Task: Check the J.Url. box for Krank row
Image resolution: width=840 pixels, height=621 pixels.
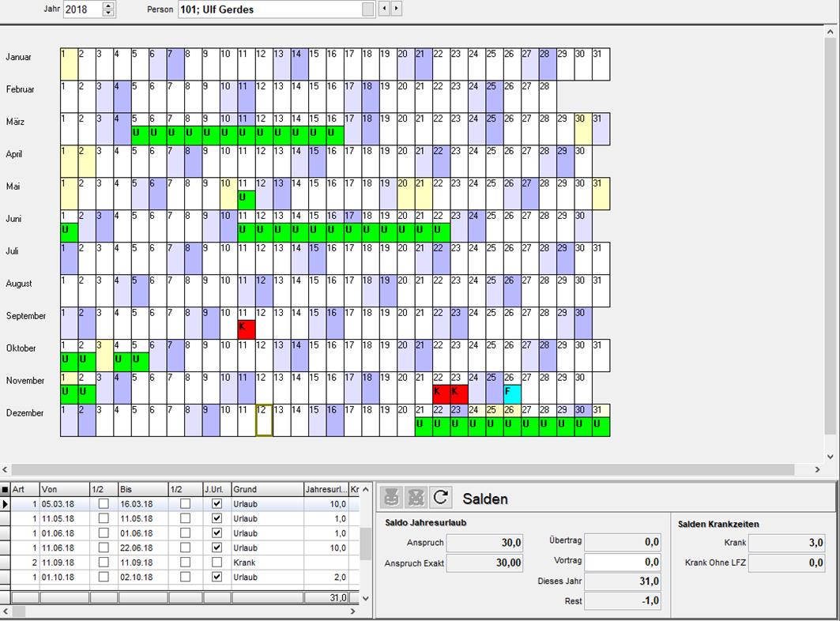Action: point(217,563)
